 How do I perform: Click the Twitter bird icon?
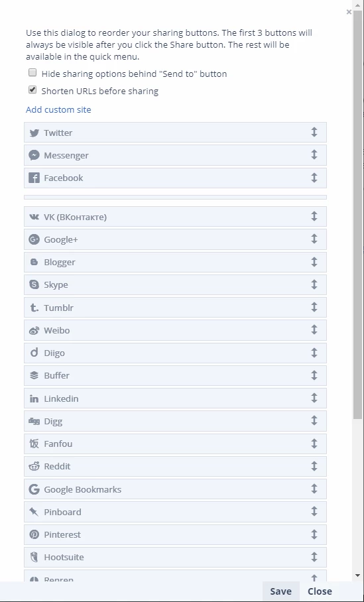click(34, 133)
